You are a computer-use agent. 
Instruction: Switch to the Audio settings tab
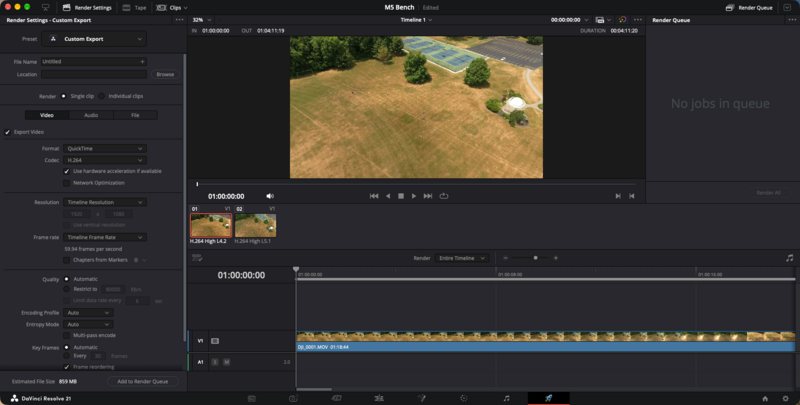(91, 115)
